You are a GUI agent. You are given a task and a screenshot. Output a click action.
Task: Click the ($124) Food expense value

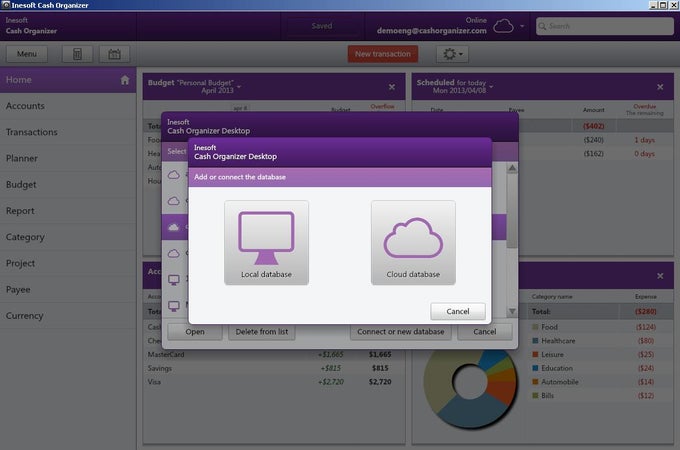pyautogui.click(x=646, y=327)
